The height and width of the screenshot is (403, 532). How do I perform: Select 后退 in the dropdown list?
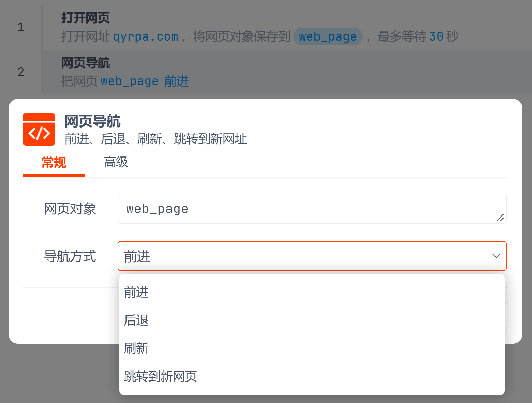point(136,320)
